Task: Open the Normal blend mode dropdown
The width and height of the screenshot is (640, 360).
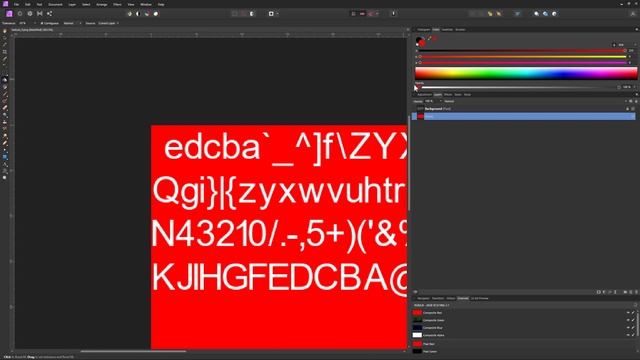Action: (x=535, y=101)
